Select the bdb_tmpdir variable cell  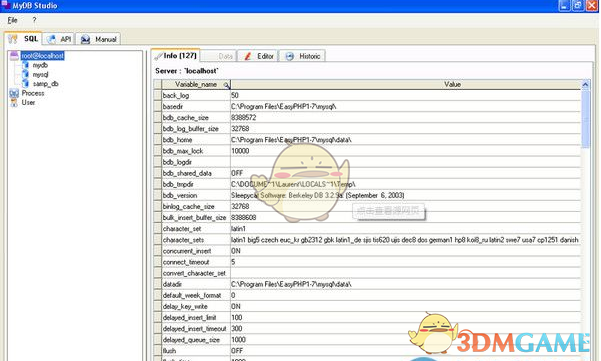click(196, 184)
